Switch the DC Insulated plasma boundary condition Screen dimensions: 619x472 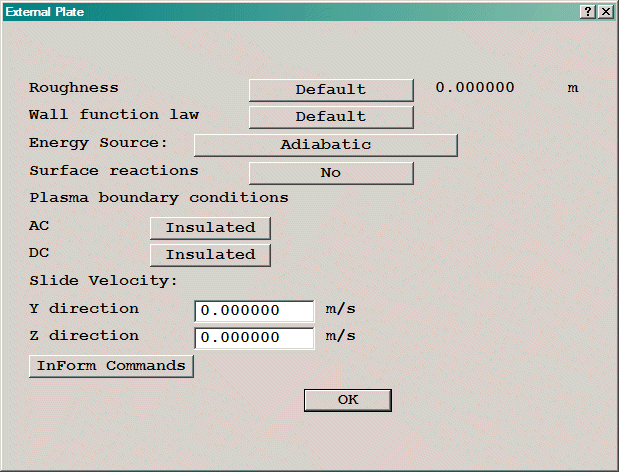210,255
